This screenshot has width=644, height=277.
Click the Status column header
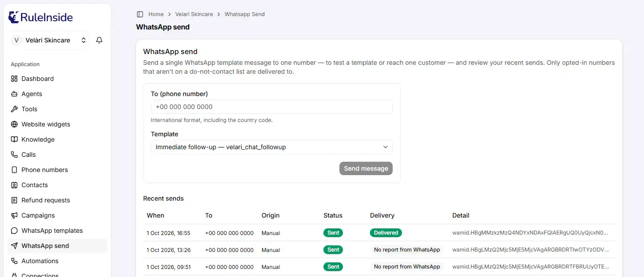coord(333,215)
